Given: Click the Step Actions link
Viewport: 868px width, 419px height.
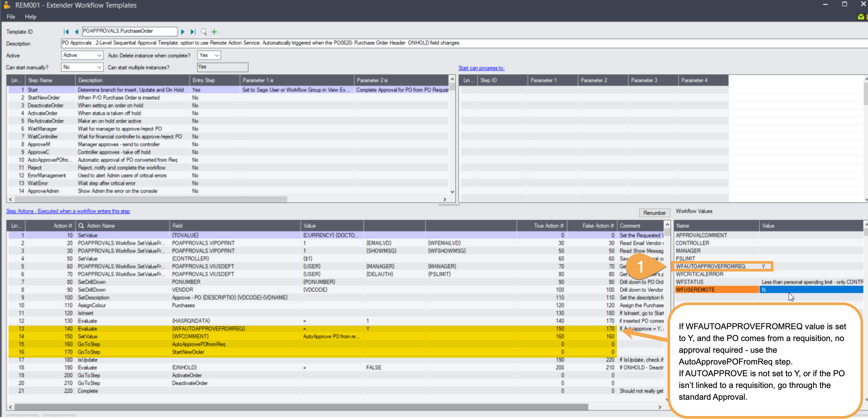Looking at the screenshot, I should [x=68, y=211].
